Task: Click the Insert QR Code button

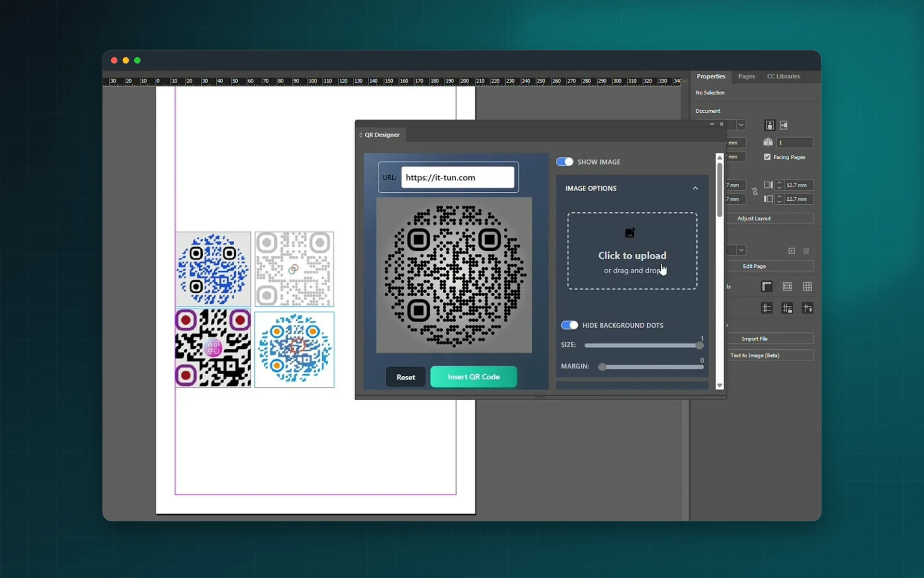Action: (474, 377)
